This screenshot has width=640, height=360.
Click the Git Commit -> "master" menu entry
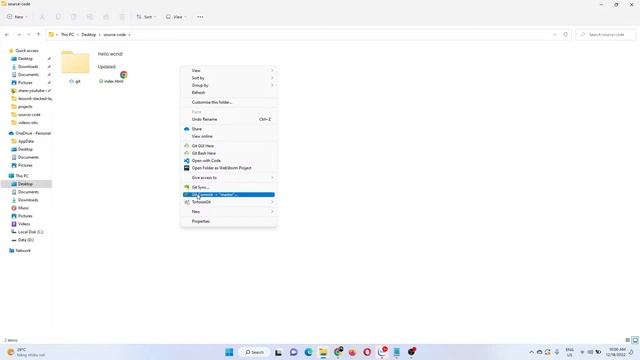point(229,195)
